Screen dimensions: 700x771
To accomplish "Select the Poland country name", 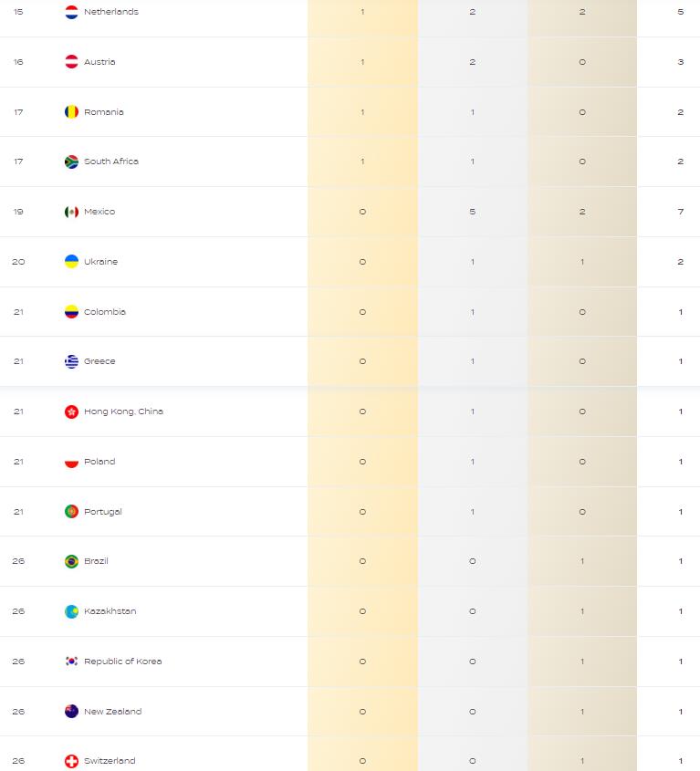I will click(x=99, y=461).
